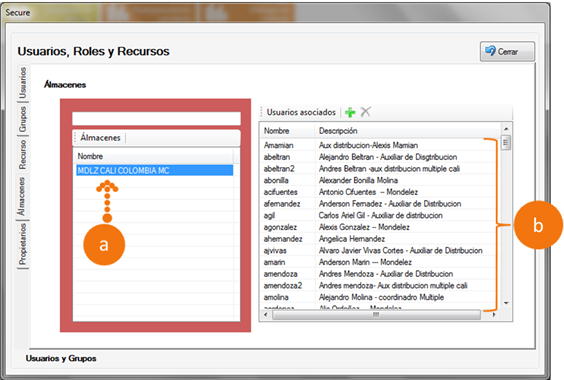Switch to the Grupos vertical tab
564x380 pixels.
[x=23, y=119]
